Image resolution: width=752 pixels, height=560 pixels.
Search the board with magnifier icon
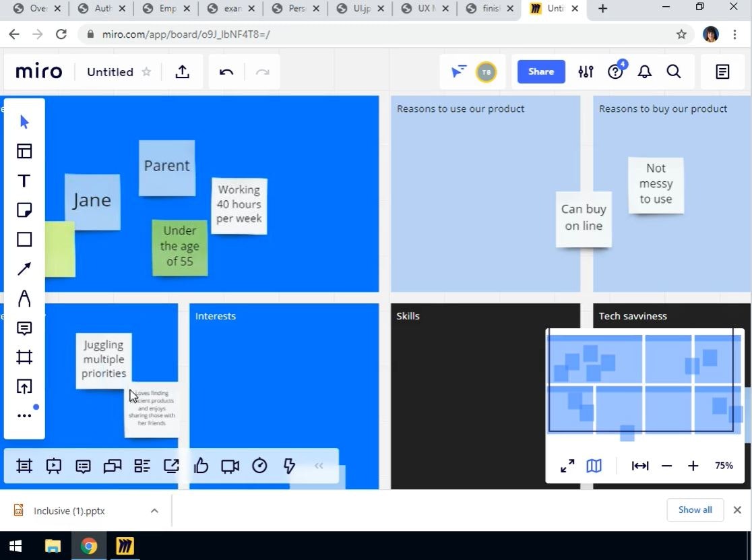[674, 72]
